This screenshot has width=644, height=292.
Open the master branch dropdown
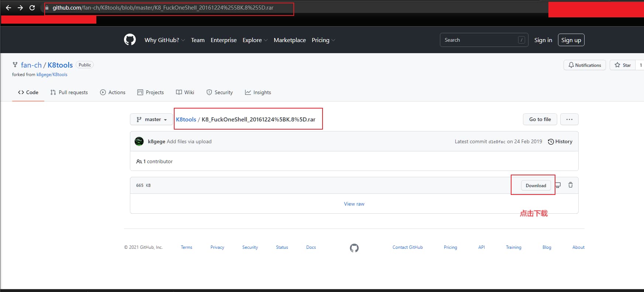tap(152, 119)
